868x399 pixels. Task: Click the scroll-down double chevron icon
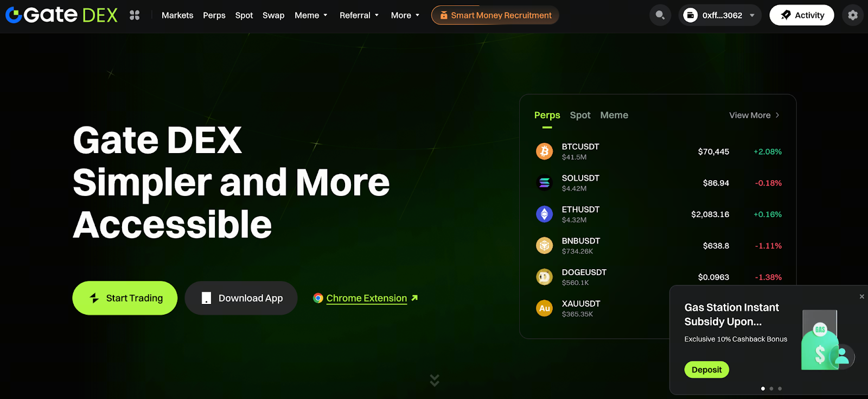[x=435, y=380]
